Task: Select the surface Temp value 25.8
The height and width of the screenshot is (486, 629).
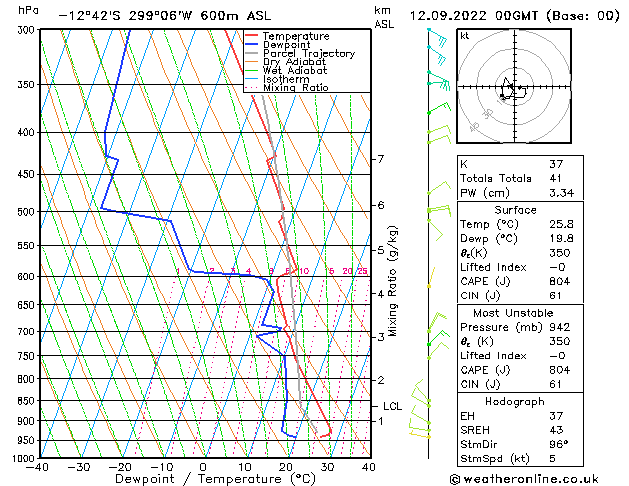Action: (x=562, y=224)
